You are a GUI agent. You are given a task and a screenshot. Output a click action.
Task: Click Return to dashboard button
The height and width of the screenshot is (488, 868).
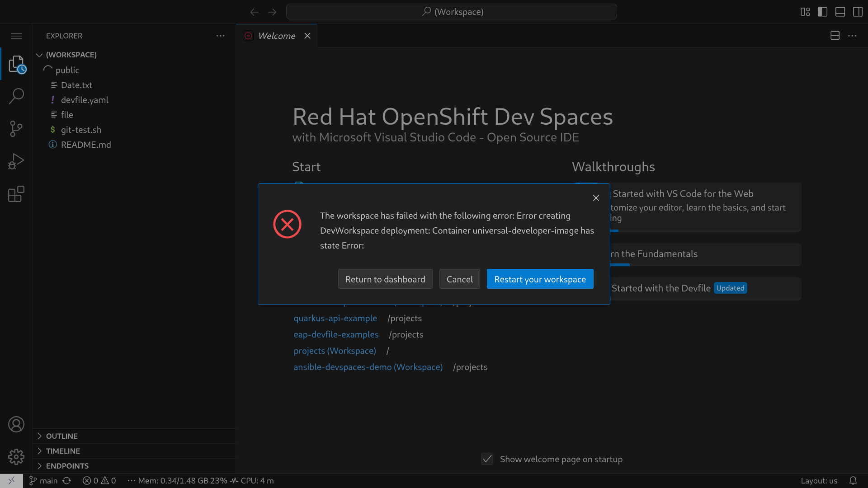tap(385, 279)
